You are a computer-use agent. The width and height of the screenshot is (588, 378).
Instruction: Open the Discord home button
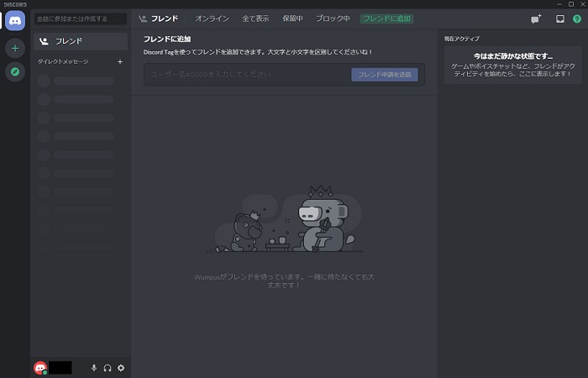[x=15, y=20]
